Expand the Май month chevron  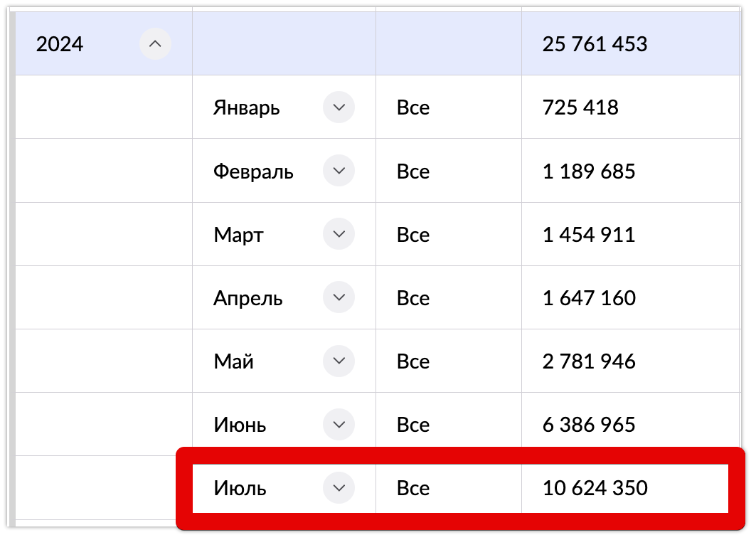(339, 361)
